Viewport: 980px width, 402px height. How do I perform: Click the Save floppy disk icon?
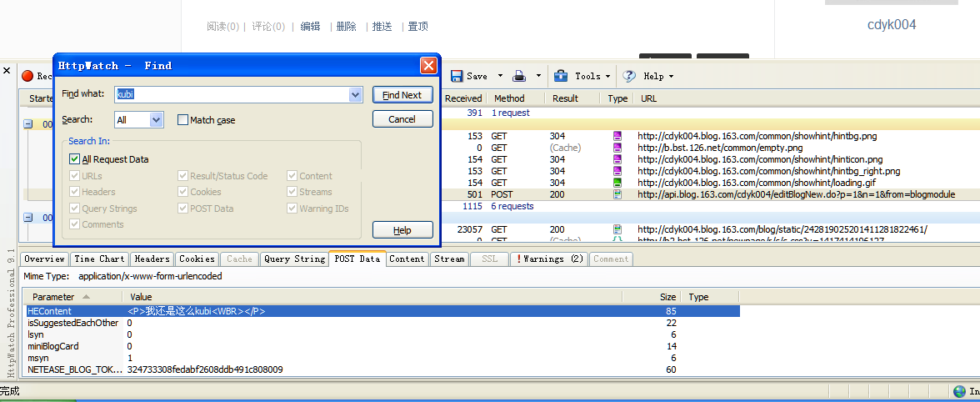click(x=457, y=76)
